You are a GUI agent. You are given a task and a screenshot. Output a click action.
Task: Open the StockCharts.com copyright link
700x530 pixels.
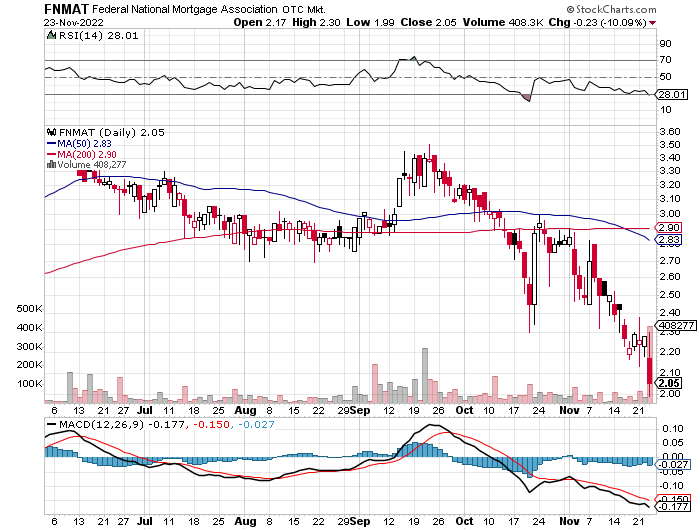click(x=611, y=9)
